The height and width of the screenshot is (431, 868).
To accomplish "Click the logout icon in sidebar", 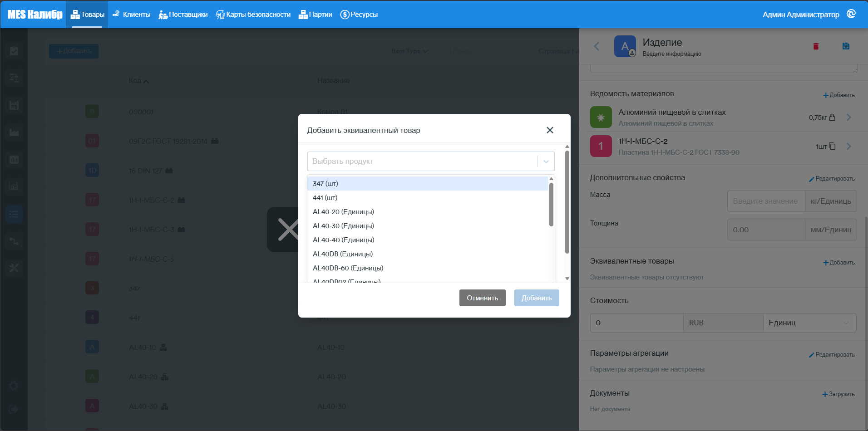I will click(14, 409).
